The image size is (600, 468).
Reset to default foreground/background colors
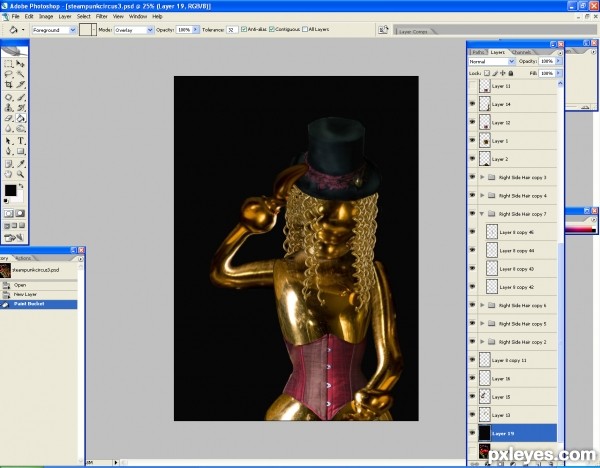click(x=6, y=201)
